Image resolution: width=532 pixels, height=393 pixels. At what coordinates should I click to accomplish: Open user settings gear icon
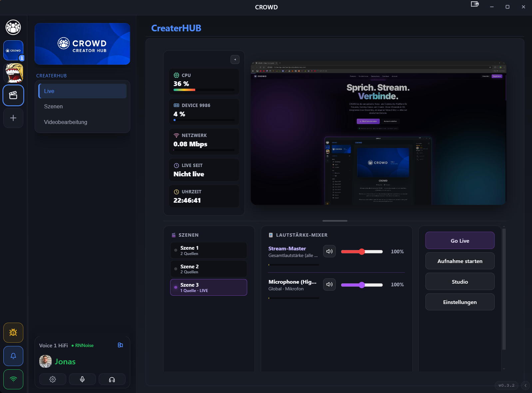pos(53,379)
